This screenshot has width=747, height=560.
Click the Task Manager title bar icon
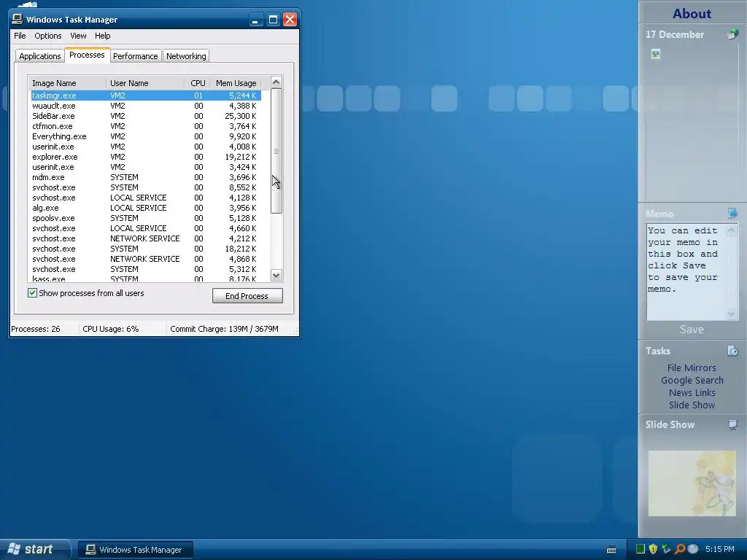[x=18, y=19]
